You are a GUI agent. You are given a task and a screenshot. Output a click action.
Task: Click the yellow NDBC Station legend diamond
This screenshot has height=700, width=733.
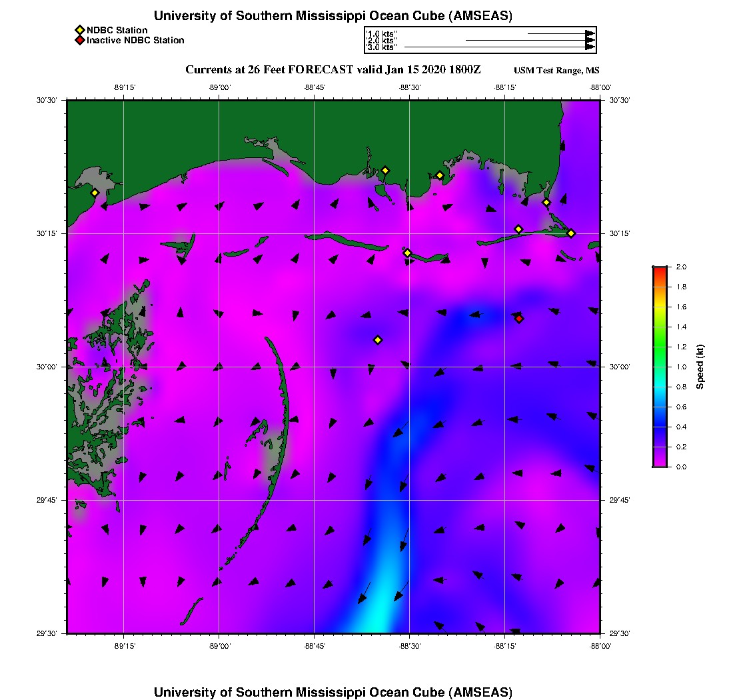click(80, 31)
